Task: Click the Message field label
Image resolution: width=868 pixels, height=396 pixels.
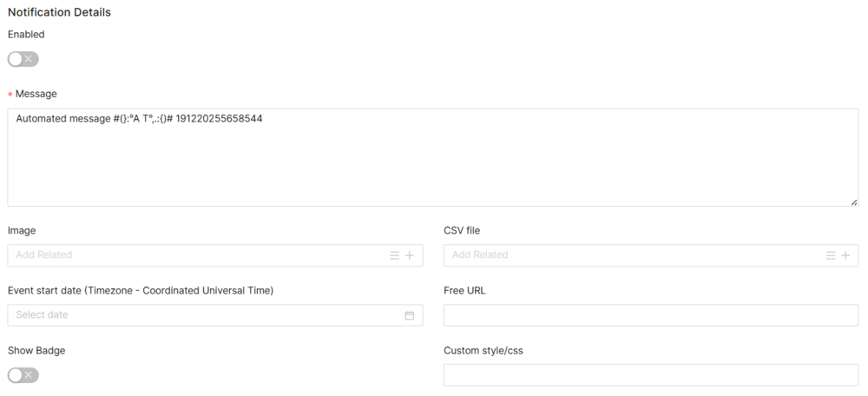Action: 36,93
